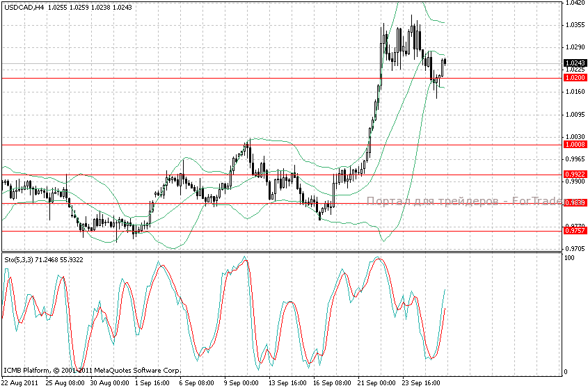Click the 21 Sep 00:00 time label
The height and width of the screenshot is (388, 588).
coord(376,382)
